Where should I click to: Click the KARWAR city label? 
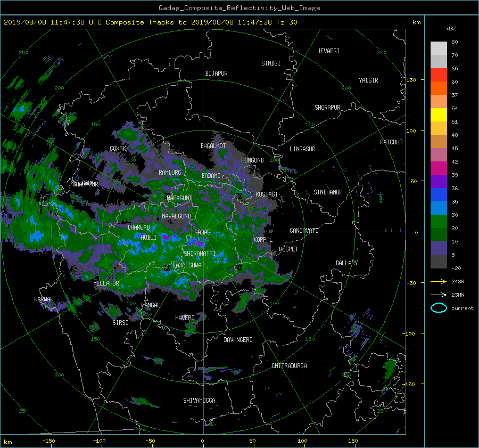pyautogui.click(x=44, y=299)
